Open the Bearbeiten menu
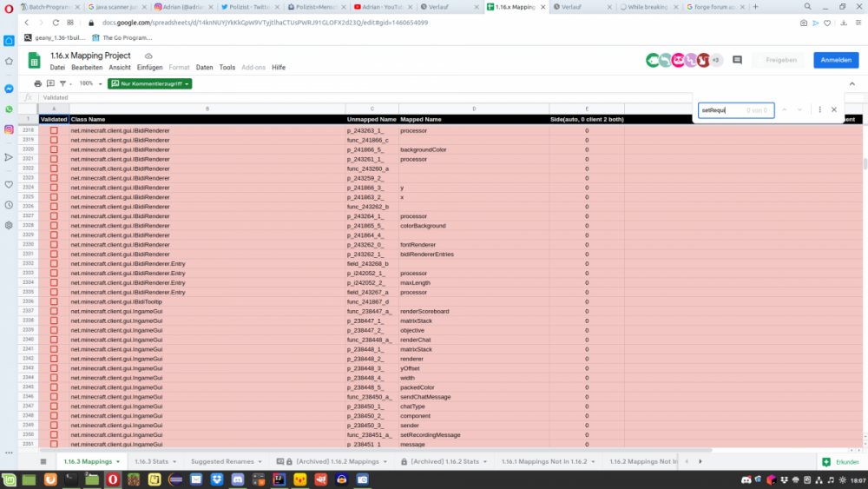The width and height of the screenshot is (868, 489). 87,68
